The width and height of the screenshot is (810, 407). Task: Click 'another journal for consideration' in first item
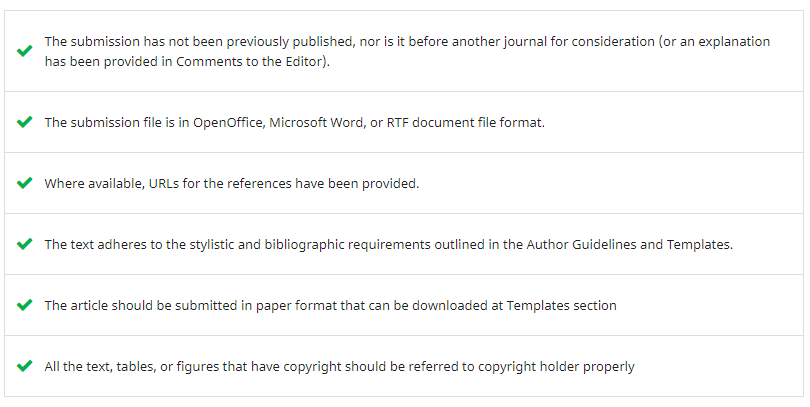[553, 41]
